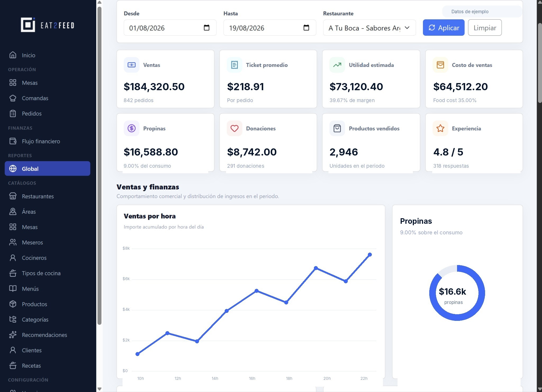Select the Comandas chef hat icon
The image size is (542, 392).
13,98
